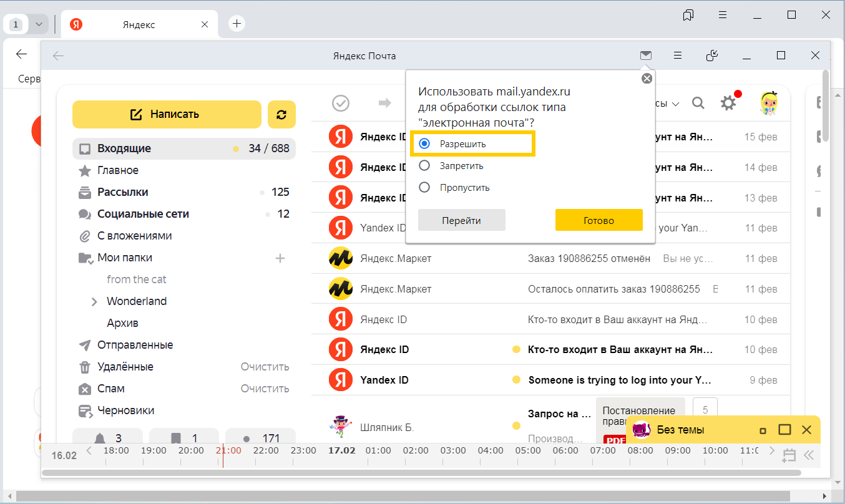The width and height of the screenshot is (845, 504).
Task: Open mail settings gear icon
Action: [728, 103]
